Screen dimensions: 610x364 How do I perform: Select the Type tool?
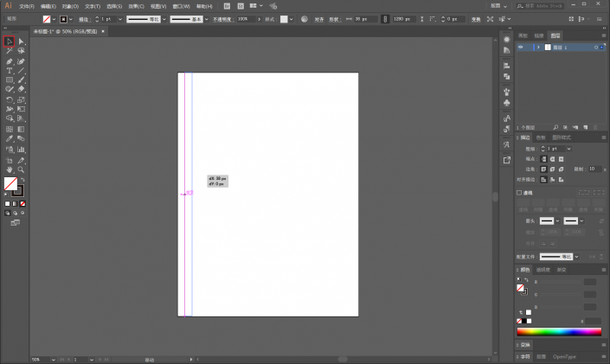[10, 71]
